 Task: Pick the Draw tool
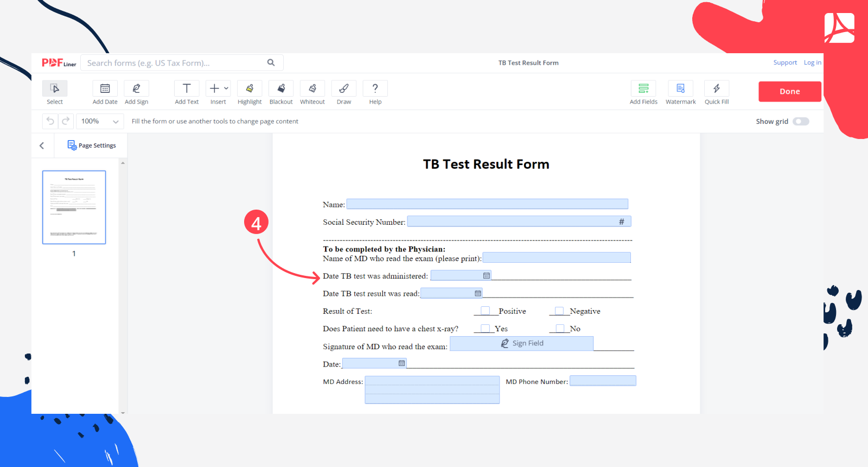point(344,89)
